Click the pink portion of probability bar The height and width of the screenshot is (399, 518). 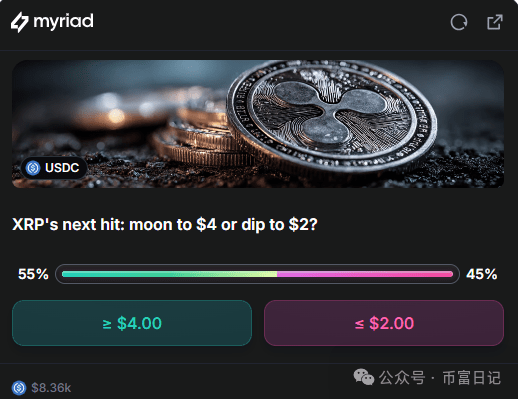[x=365, y=274]
